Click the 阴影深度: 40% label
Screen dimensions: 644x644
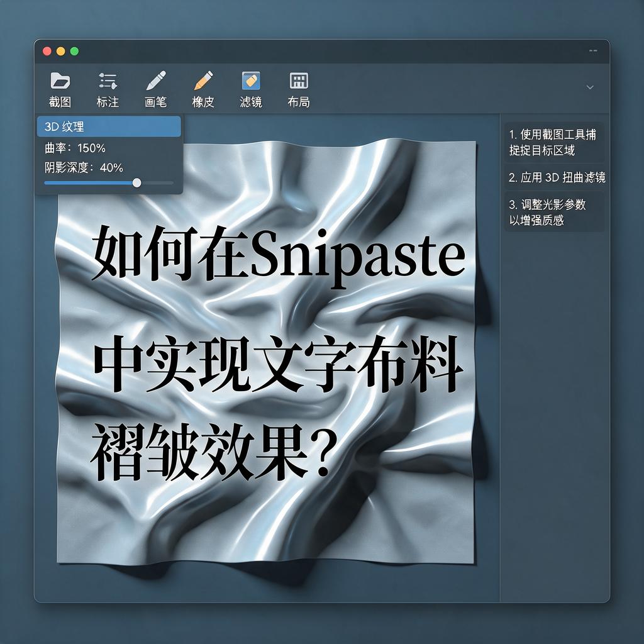pos(84,167)
